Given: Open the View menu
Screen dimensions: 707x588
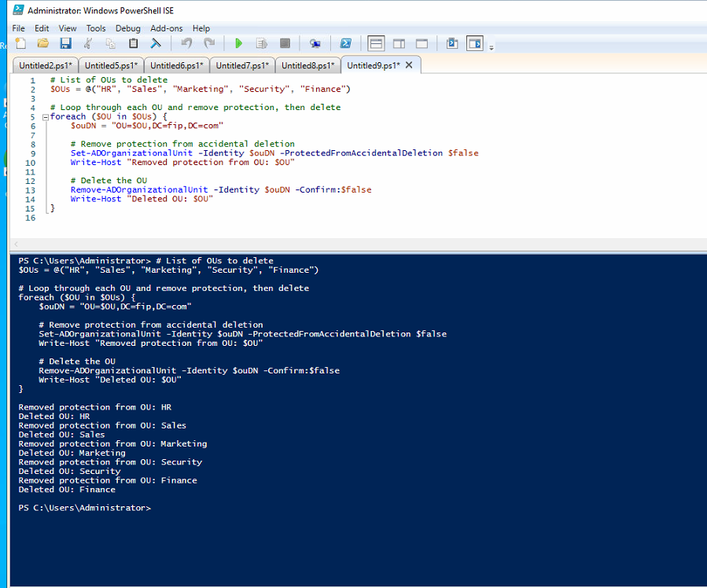Looking at the screenshot, I should 68,28.
